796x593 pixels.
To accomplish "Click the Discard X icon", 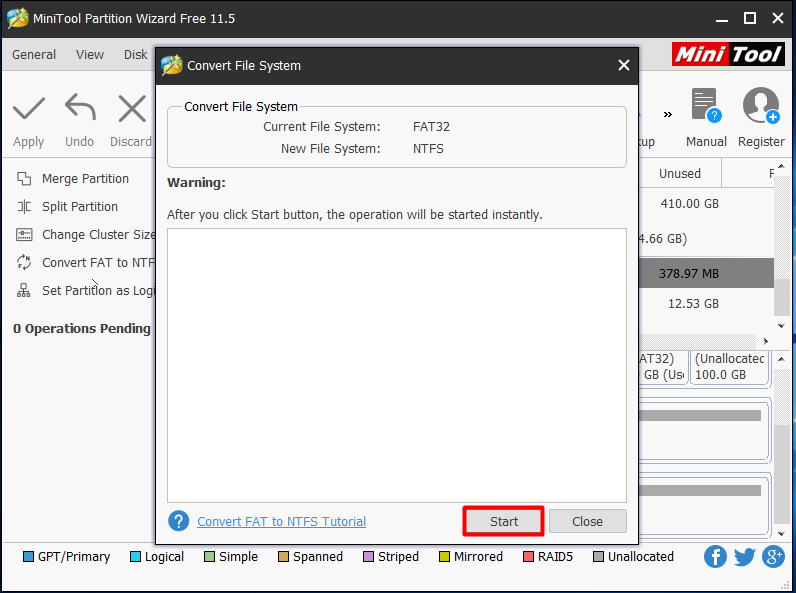I will 131,109.
